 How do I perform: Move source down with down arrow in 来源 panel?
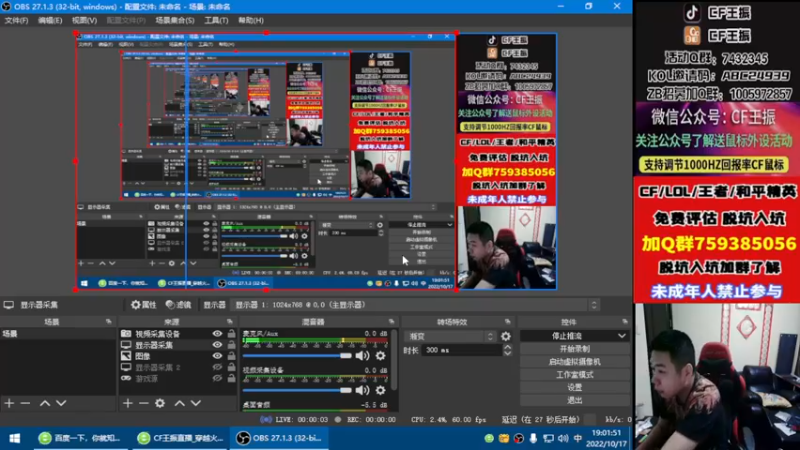coord(196,403)
